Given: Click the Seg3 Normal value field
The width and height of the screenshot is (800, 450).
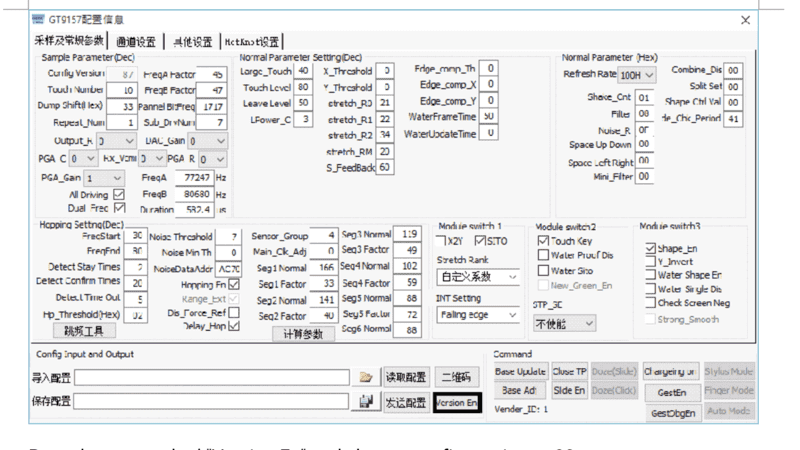Looking at the screenshot, I should (408, 234).
